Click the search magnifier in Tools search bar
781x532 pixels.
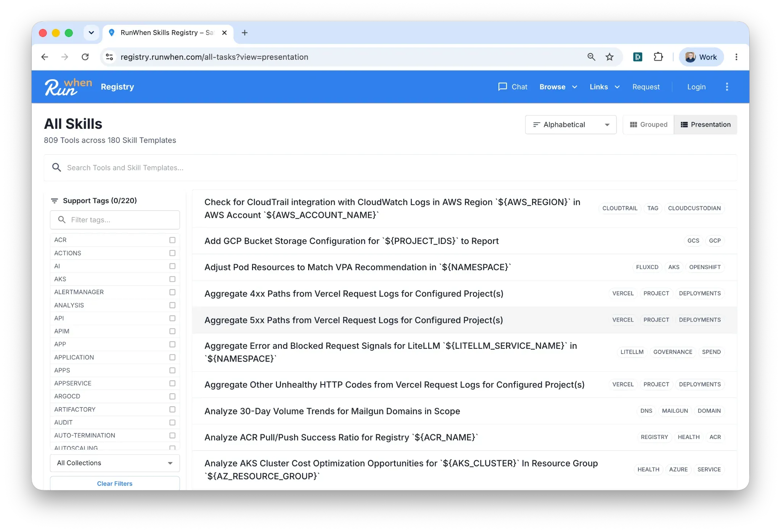pos(56,168)
